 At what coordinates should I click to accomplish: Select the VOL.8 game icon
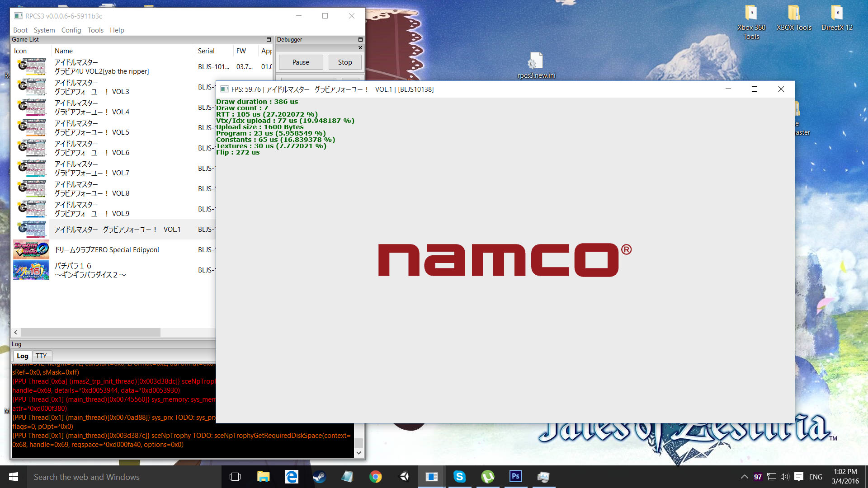[x=31, y=189]
